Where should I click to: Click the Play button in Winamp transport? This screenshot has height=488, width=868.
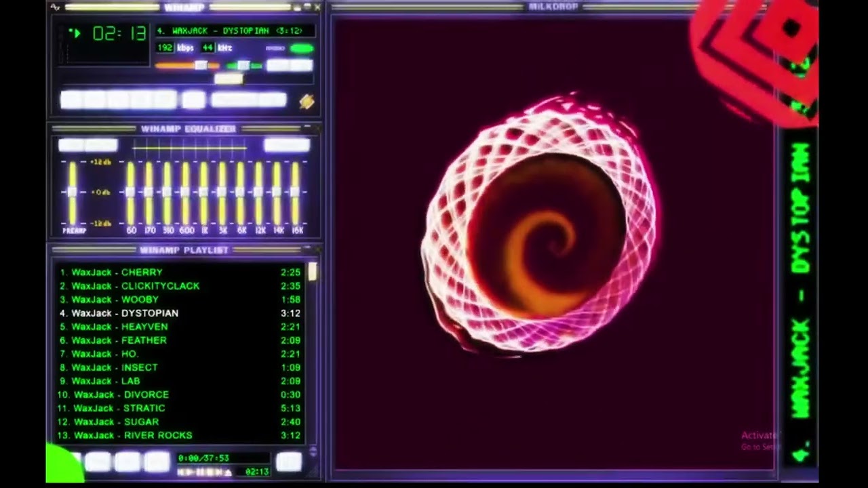[94, 100]
